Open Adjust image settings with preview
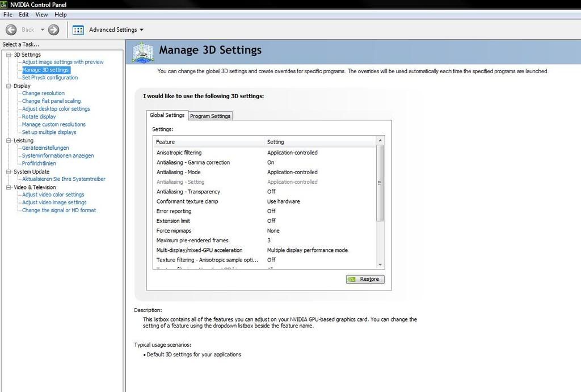Screen dimensions: 581x392 pyautogui.click(x=62, y=62)
